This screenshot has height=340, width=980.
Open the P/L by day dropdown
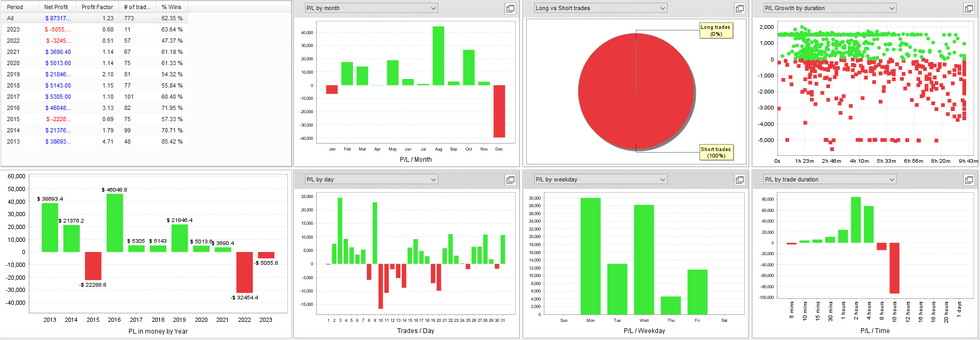[371, 179]
